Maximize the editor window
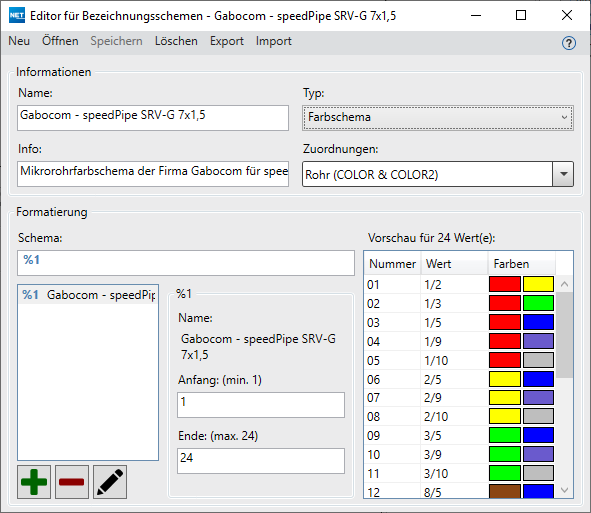Screen dimensions: 591x513 521,15
